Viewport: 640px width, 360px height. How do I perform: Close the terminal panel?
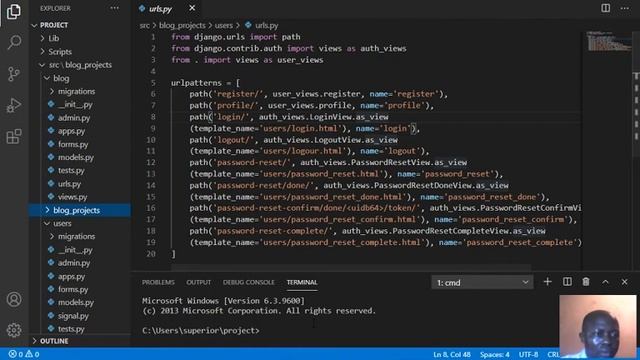[x=624, y=282]
